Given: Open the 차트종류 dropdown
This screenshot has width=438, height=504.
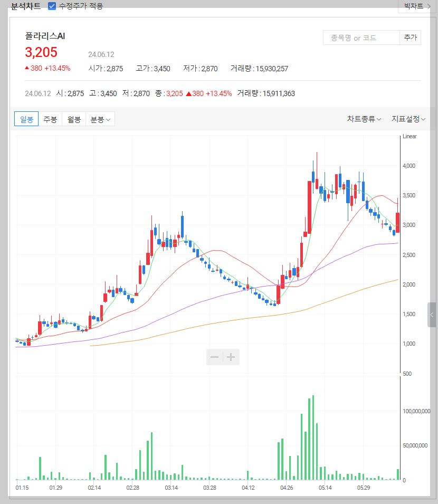Looking at the screenshot, I should pos(364,119).
